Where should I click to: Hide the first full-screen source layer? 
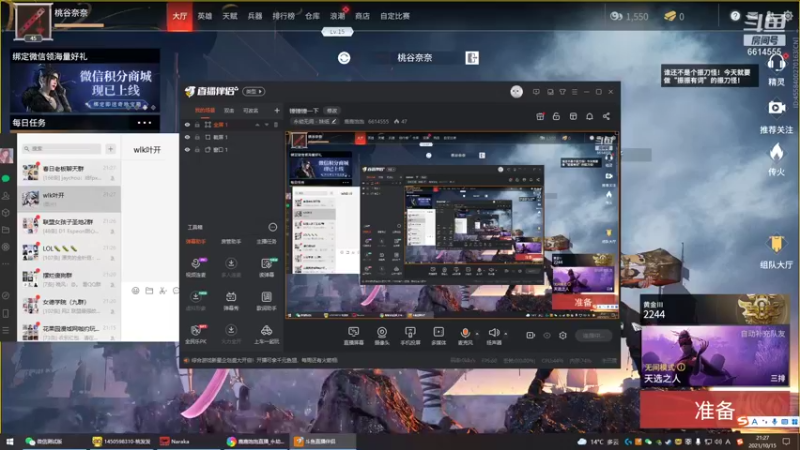click(187, 124)
